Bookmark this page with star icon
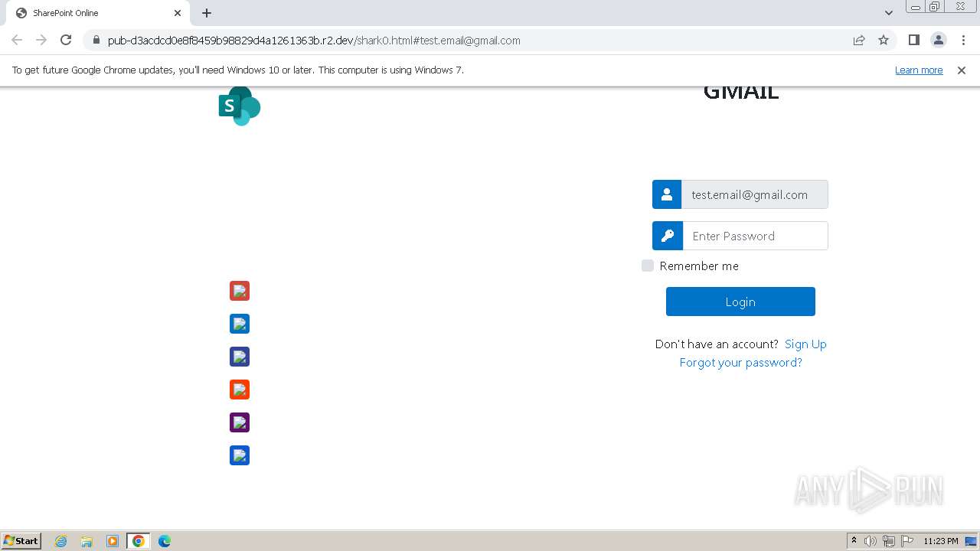 [x=884, y=41]
